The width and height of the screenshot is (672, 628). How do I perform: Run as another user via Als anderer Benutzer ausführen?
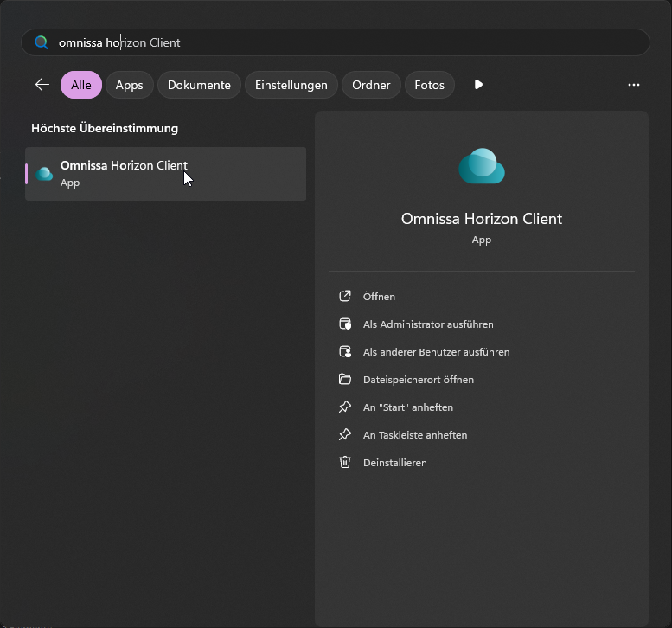[436, 352]
